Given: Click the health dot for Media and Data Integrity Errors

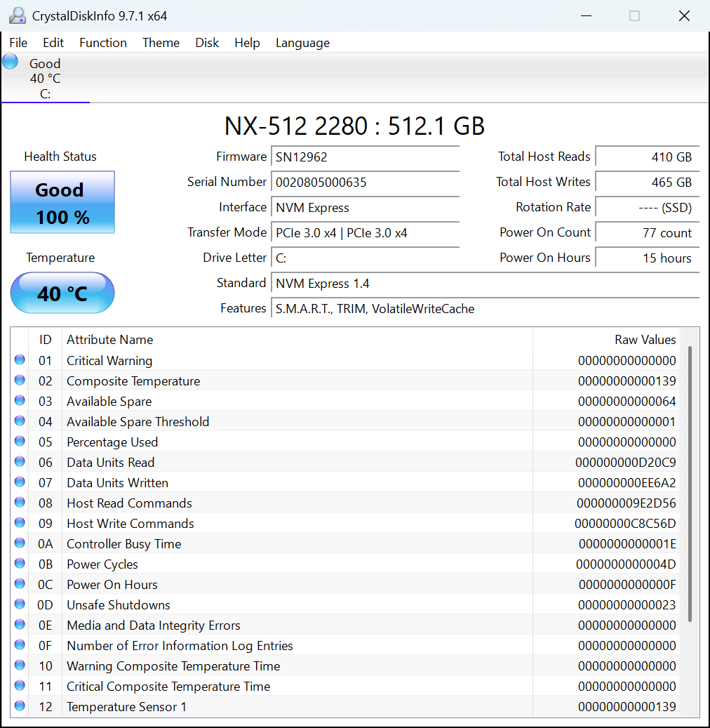Looking at the screenshot, I should pos(19,623).
